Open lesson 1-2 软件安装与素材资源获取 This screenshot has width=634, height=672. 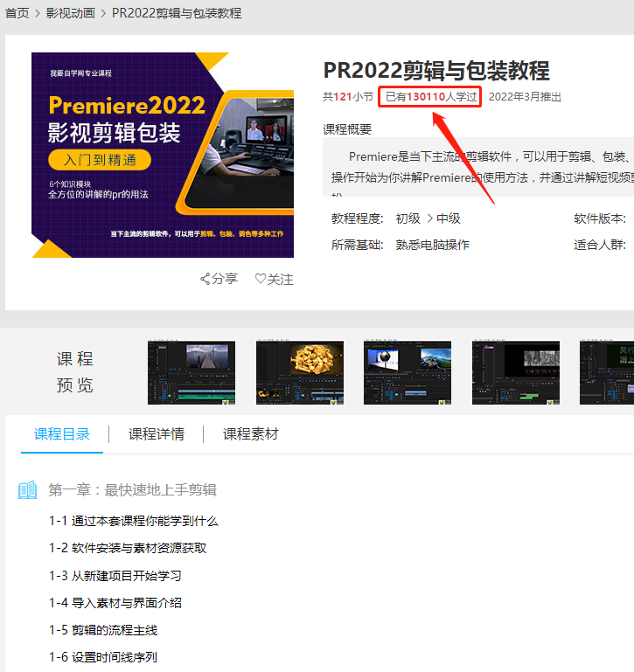[x=128, y=548]
